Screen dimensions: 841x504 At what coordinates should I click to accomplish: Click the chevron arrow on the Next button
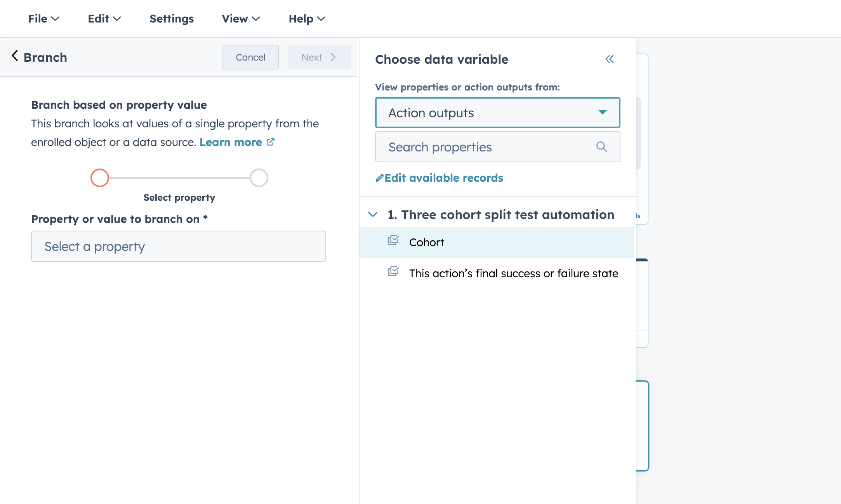coord(333,57)
